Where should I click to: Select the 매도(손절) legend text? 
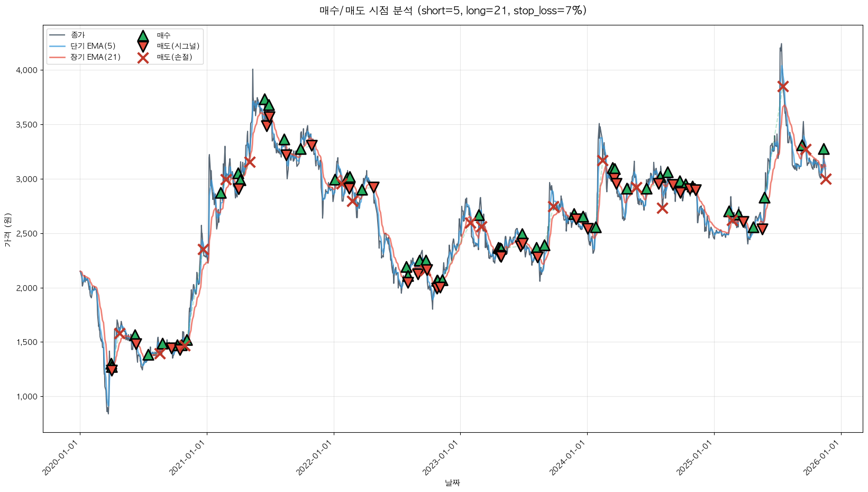(x=174, y=58)
